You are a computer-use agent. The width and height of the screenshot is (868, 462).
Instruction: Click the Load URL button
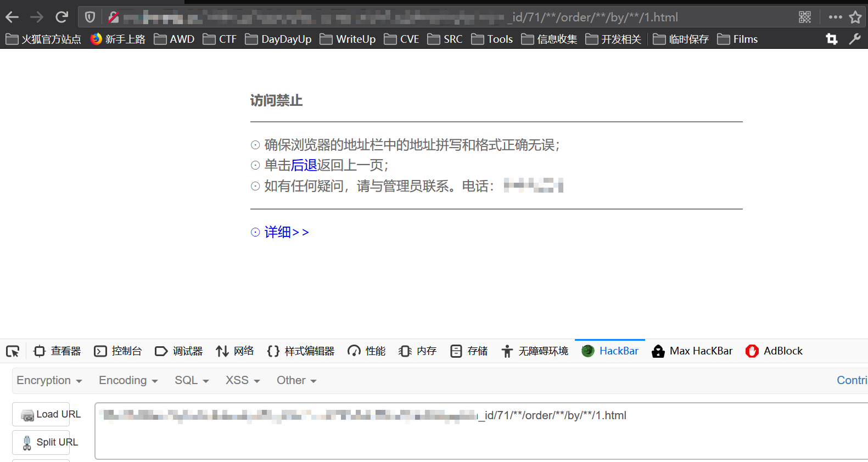point(41,414)
